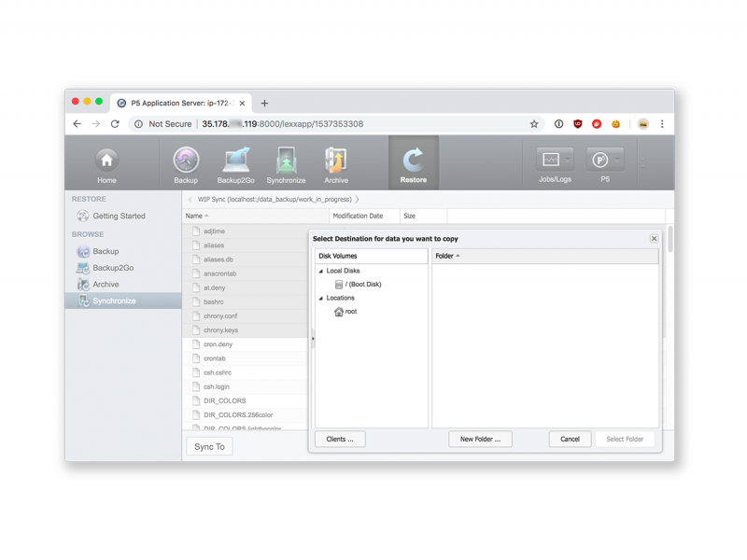This screenshot has width=747, height=560.
Task: Click the uBlock shield extension icon
Action: click(577, 124)
